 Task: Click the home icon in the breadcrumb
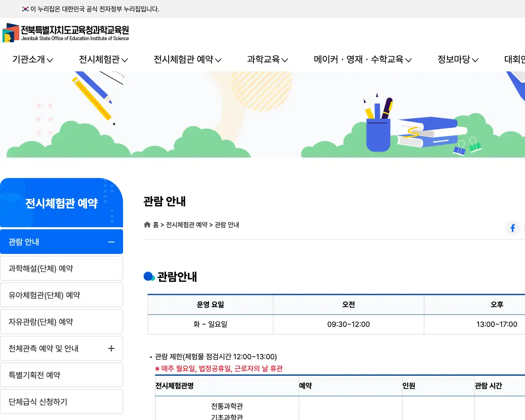click(147, 224)
